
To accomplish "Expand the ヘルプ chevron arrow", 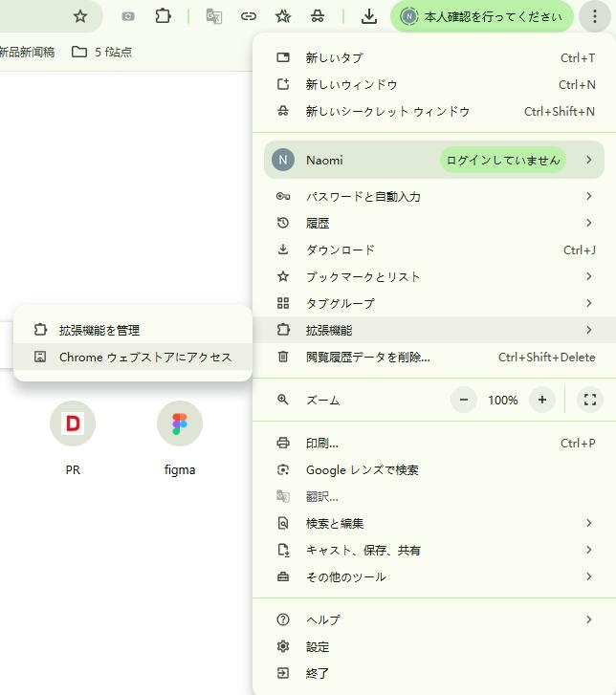I will [588, 619].
